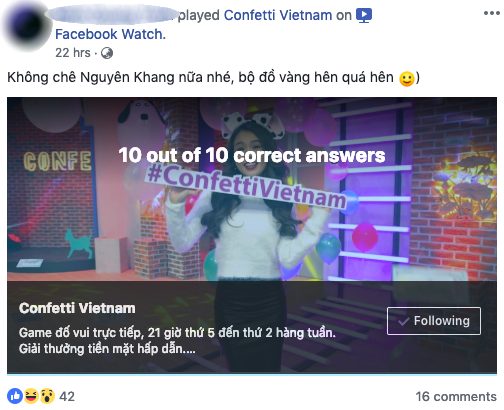View the 42 reactions count
The image size is (504, 410).
[67, 396]
